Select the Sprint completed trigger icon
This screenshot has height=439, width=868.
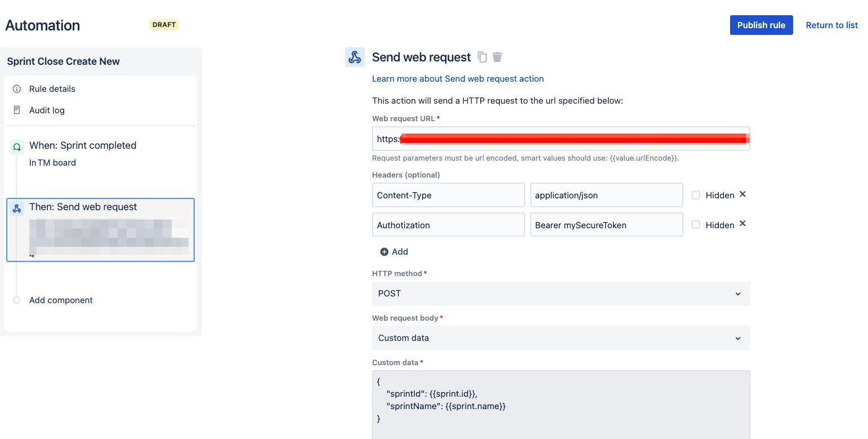point(16,147)
